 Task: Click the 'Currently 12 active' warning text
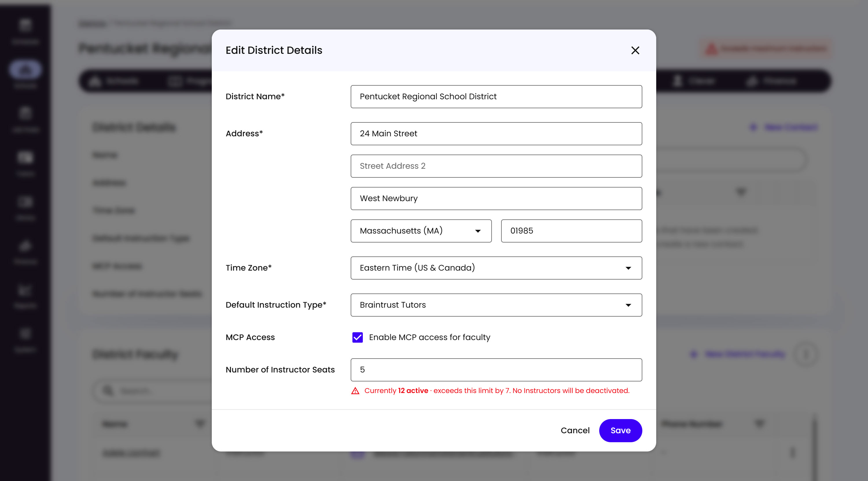click(x=396, y=390)
